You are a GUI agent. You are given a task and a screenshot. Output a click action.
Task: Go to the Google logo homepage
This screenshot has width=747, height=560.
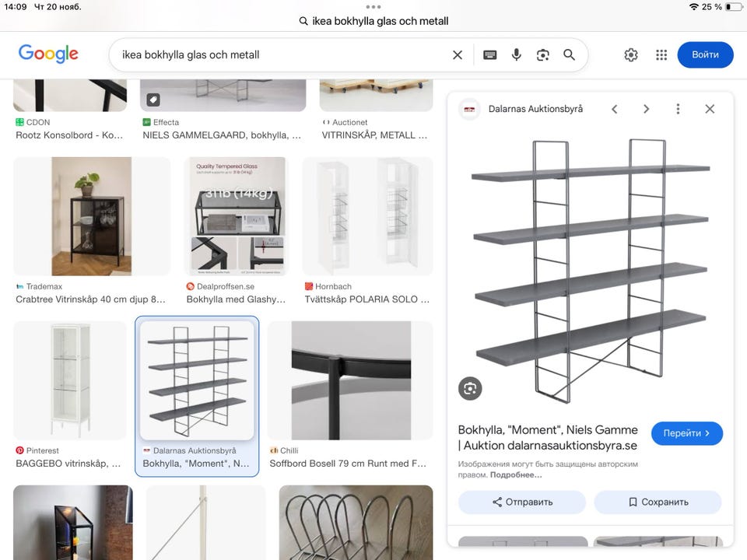(48, 54)
